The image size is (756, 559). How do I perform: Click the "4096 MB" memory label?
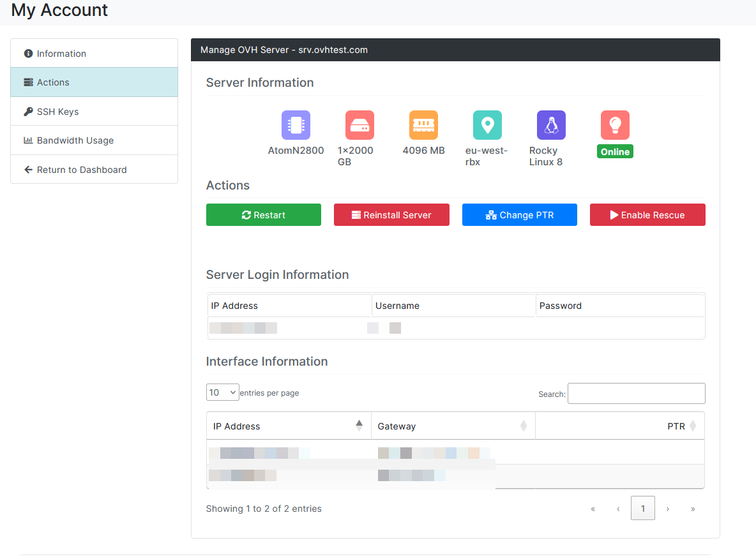click(423, 151)
